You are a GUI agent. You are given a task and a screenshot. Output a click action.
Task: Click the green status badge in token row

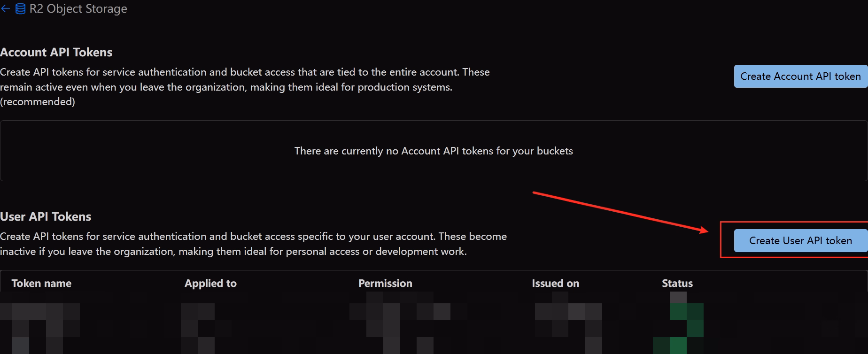click(678, 323)
